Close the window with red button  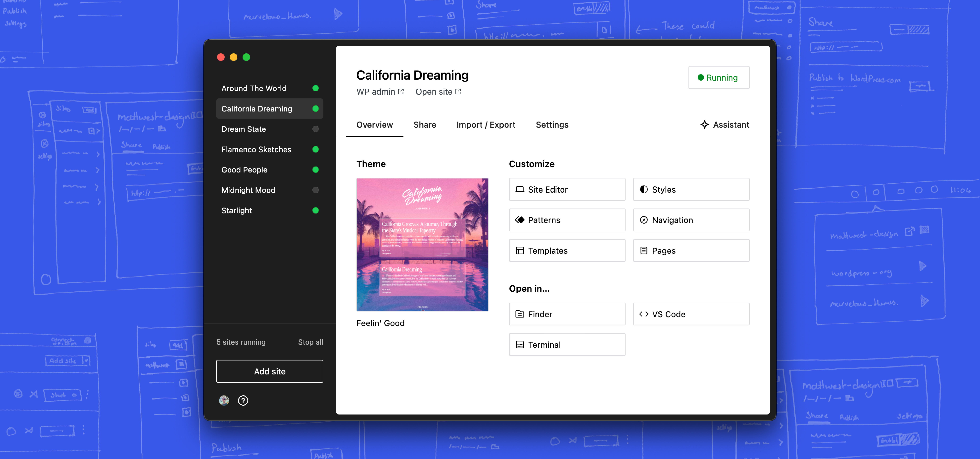pos(221,57)
